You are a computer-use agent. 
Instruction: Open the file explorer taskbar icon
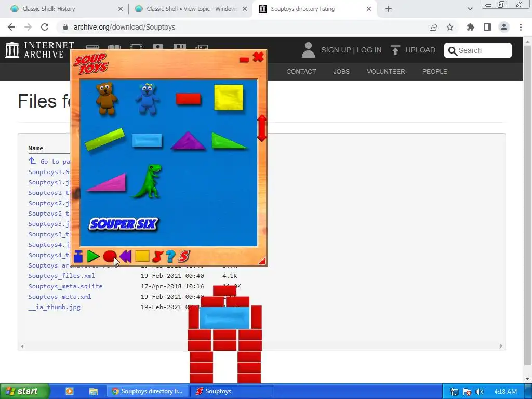(x=94, y=391)
